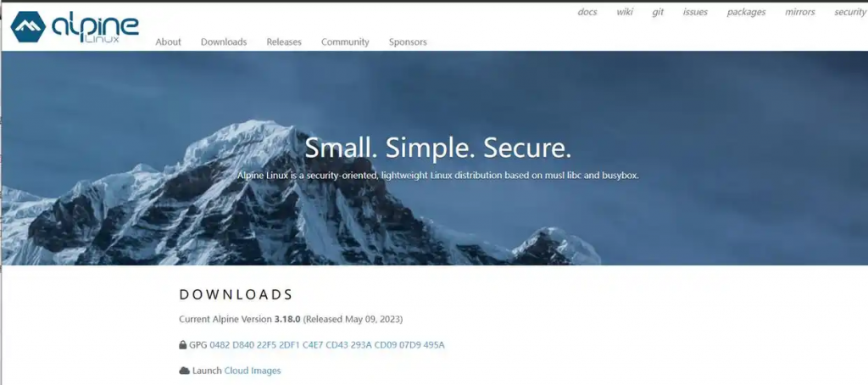This screenshot has height=385, width=868.
Task: Click the mountain hero banner image
Action: (434, 158)
